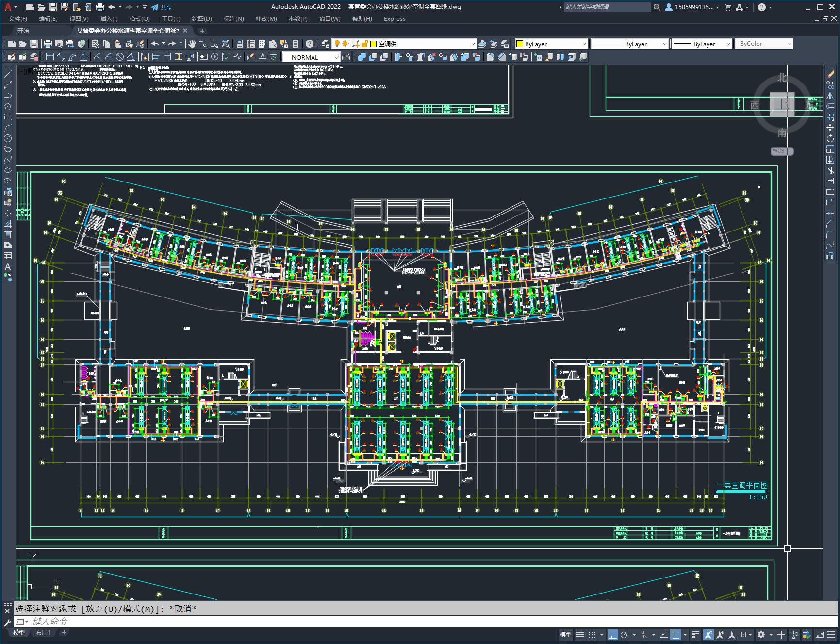Click the Zoom Window icon
Screen dimensions: 840x644
tap(214, 44)
